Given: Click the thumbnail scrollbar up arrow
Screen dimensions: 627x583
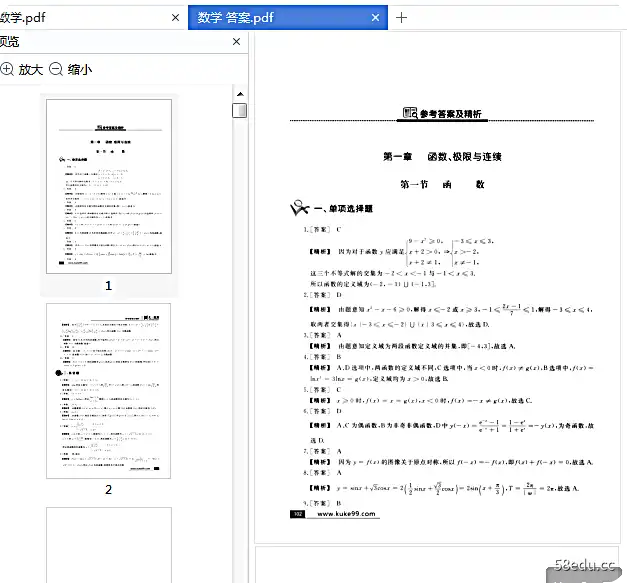Looking at the screenshot, I should click(240, 94).
